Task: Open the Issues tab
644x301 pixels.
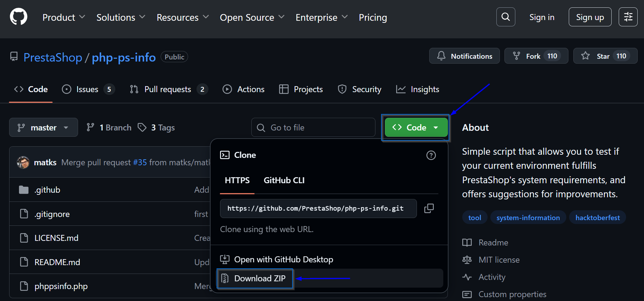Action: click(88, 90)
